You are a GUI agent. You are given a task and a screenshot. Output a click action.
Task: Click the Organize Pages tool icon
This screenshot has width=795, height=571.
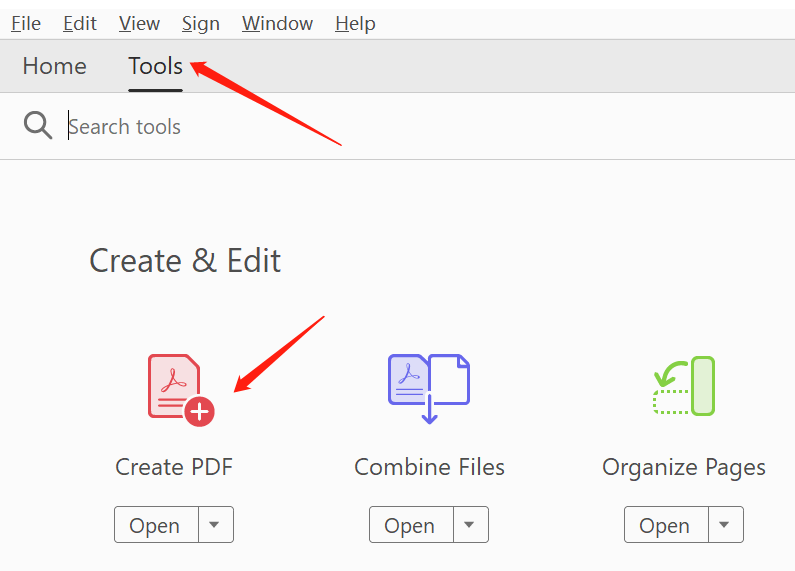coord(684,386)
